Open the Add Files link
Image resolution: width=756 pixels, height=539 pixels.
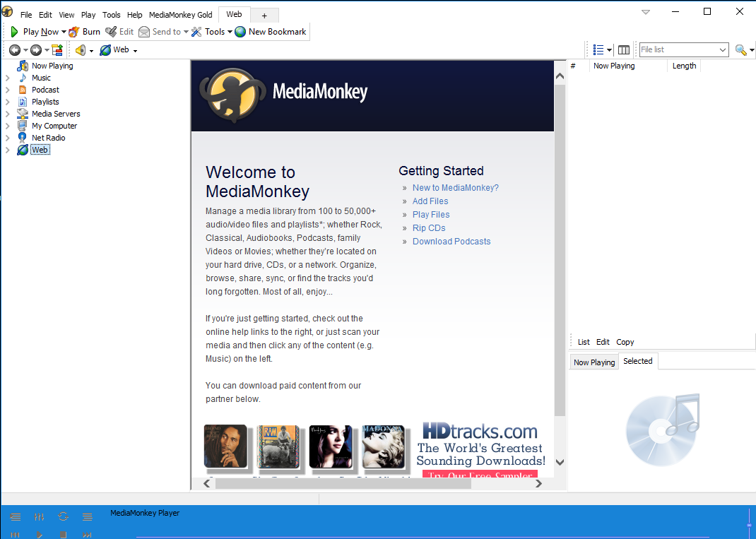430,201
